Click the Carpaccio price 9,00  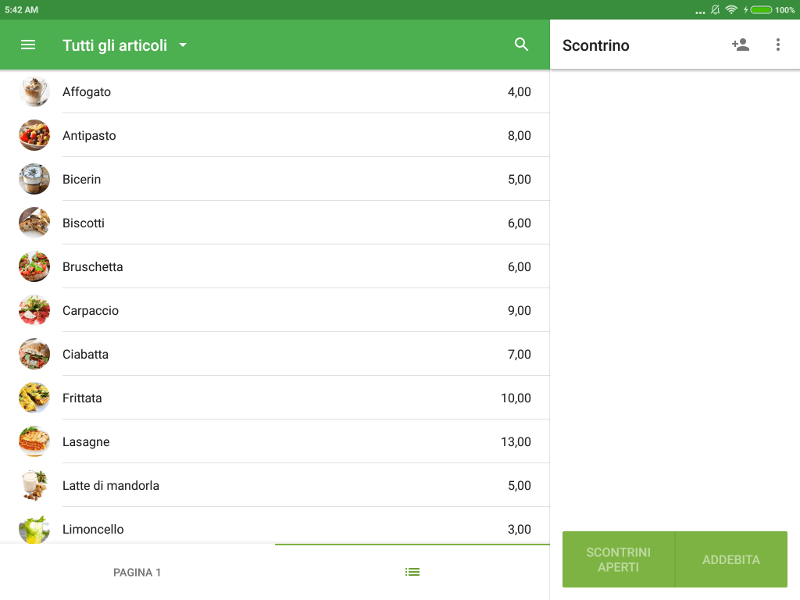point(519,311)
